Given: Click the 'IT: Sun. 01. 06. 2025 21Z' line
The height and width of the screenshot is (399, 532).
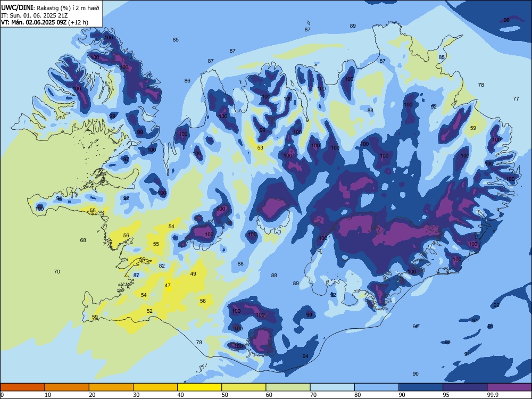Looking at the screenshot, I should tap(34, 15).
